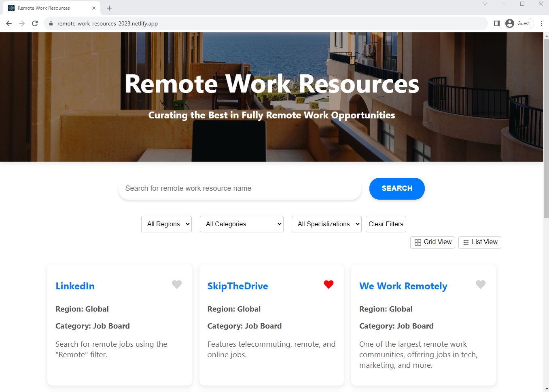Click the browser back arrow

(x=9, y=23)
